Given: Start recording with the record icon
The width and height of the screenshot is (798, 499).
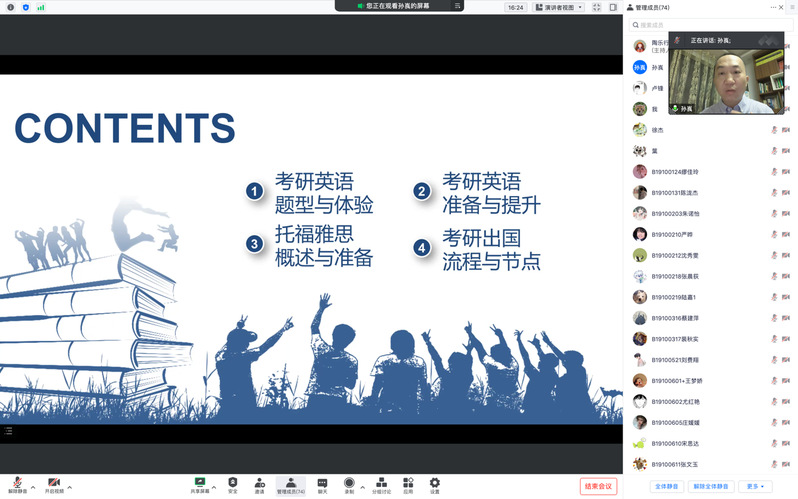Looking at the screenshot, I should click(349, 482).
